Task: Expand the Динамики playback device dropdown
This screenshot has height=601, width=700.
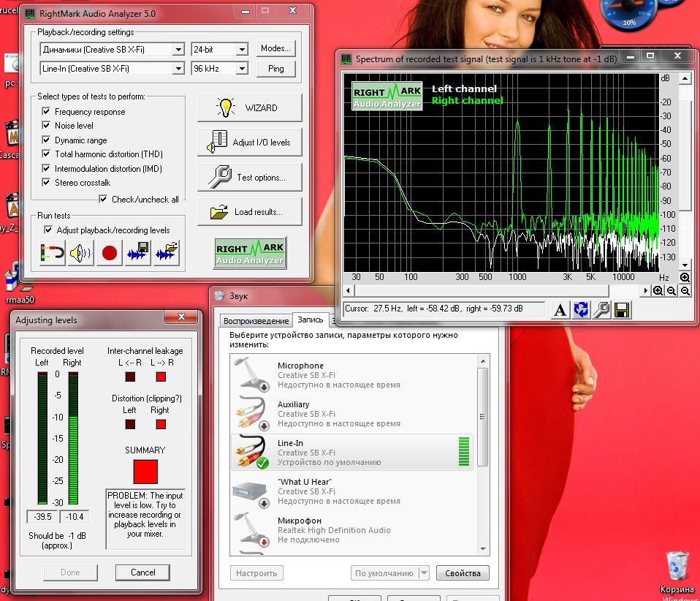Action: [x=178, y=50]
